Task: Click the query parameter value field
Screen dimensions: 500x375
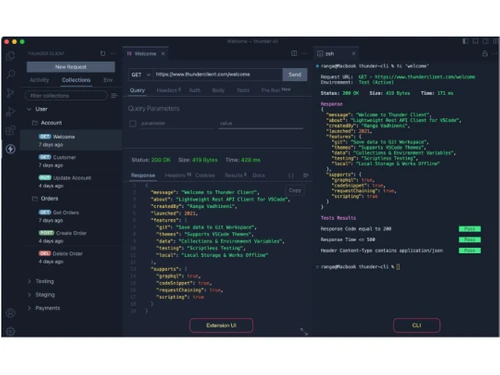Action: point(261,124)
